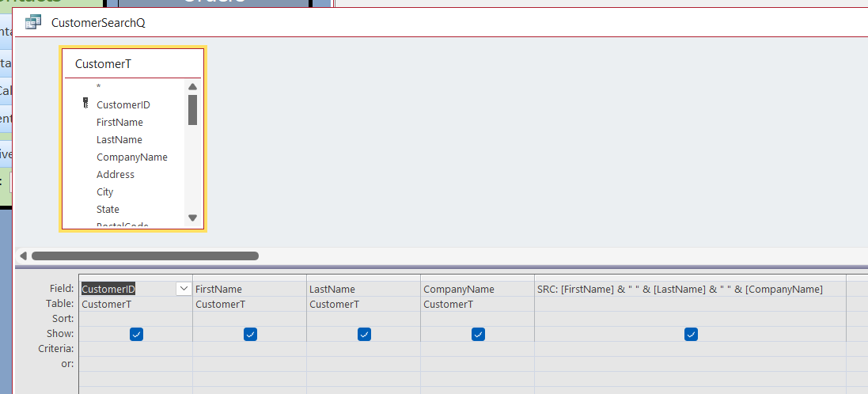Viewport: 868px width, 394px height.
Task: Click the CustomerSearchQ query icon
Action: click(x=33, y=22)
